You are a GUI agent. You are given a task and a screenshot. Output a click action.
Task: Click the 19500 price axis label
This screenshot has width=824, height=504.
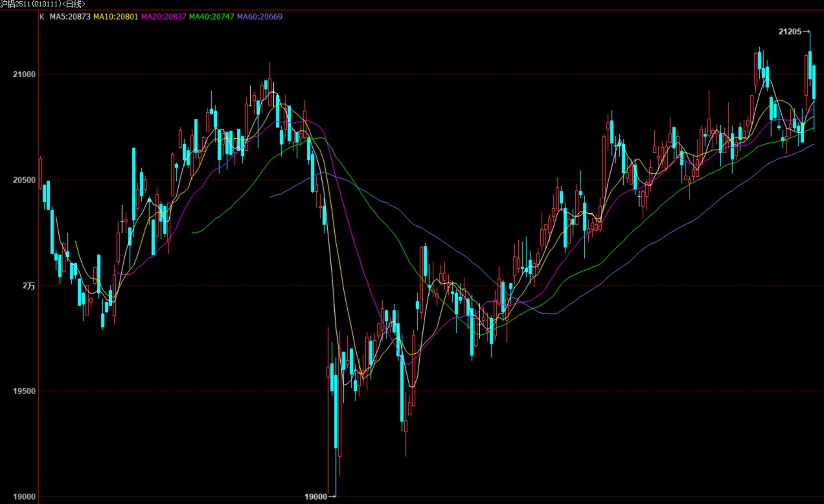pos(24,391)
